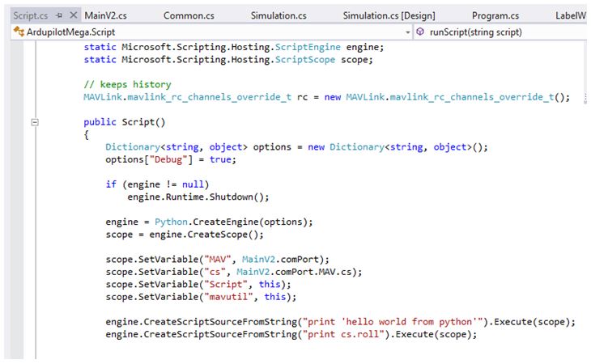Open the Simulation.cs [Design] tab
The height and width of the screenshot is (364, 591).
389,15
